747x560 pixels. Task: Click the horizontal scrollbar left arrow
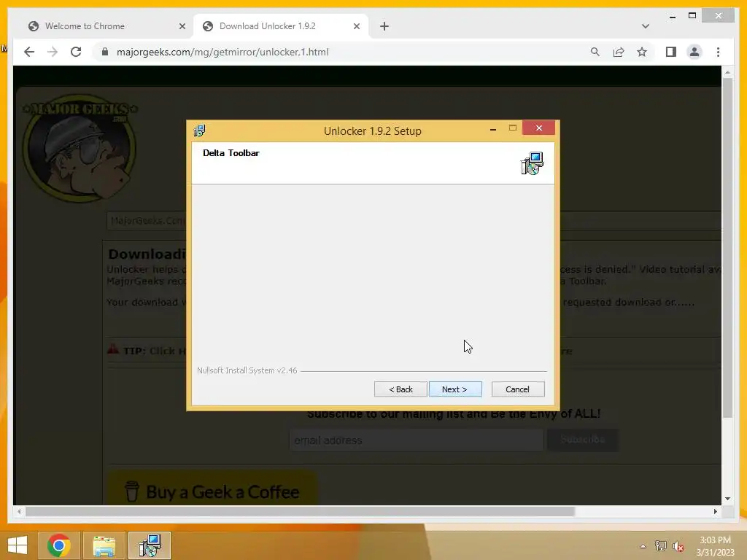(x=19, y=512)
